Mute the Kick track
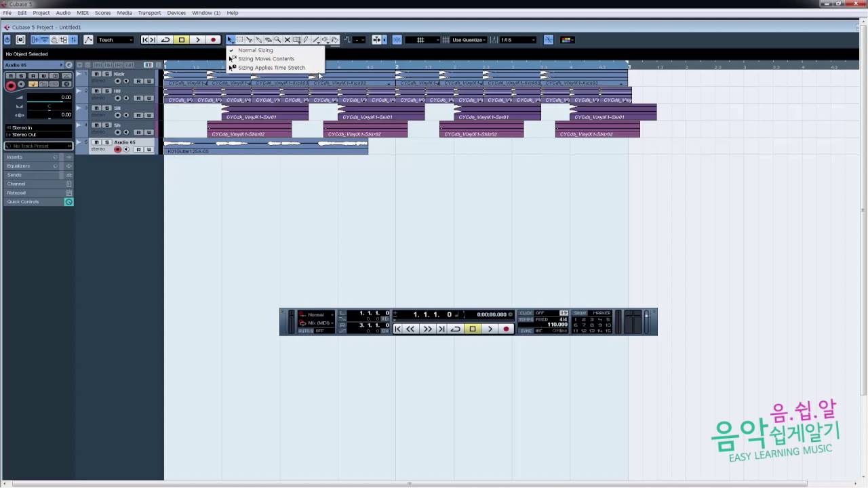 click(x=96, y=74)
